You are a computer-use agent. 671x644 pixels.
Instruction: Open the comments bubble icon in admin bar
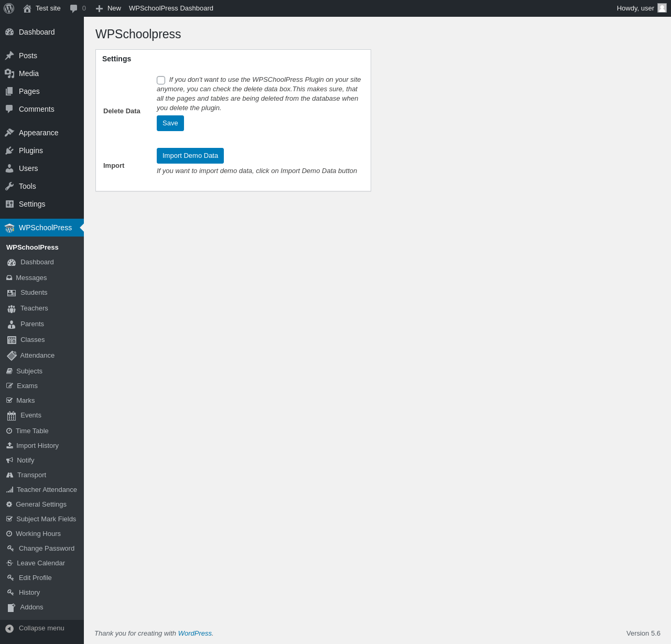click(74, 8)
